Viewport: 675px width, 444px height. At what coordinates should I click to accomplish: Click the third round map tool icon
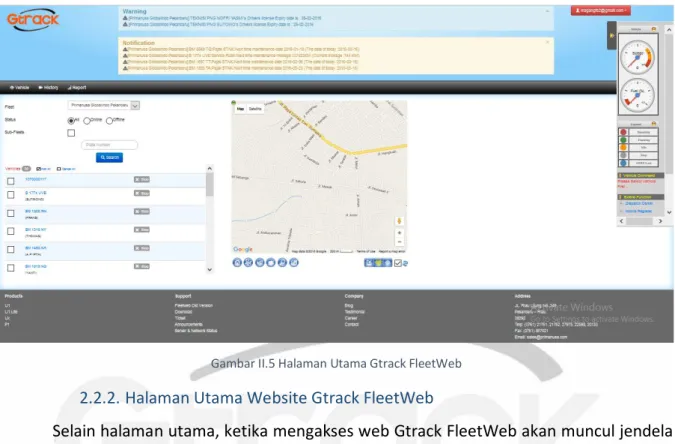click(260, 263)
